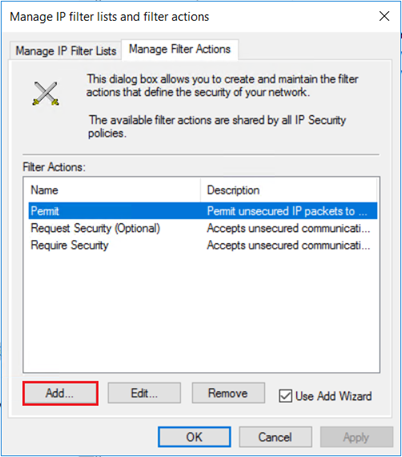Click empty area of Filter Actions list
Image resolution: width=402 pixels, height=457 pixels.
(x=201, y=312)
